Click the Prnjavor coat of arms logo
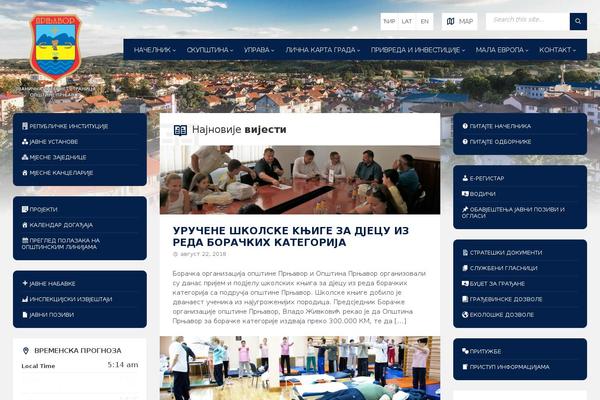The height and width of the screenshot is (400, 600). [x=56, y=47]
